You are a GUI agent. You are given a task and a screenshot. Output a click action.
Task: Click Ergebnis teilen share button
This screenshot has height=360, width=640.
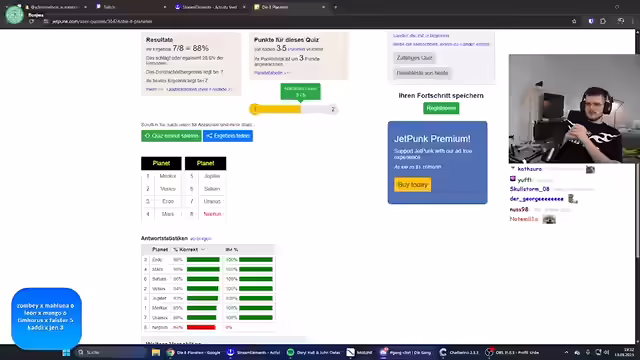[x=228, y=136]
